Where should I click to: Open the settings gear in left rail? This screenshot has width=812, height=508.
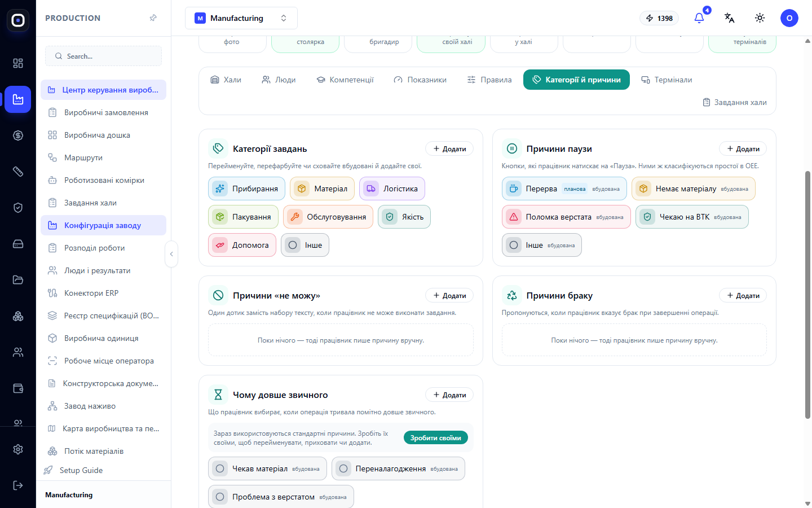pos(18,449)
